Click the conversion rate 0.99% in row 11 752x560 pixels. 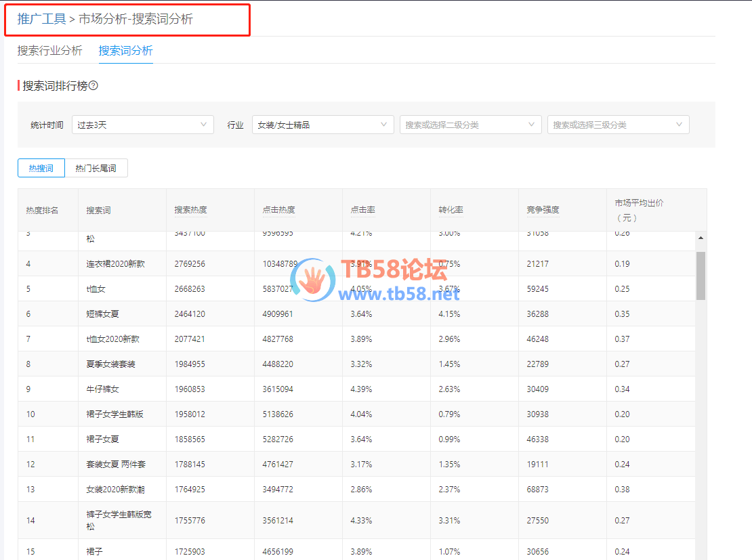click(x=449, y=439)
